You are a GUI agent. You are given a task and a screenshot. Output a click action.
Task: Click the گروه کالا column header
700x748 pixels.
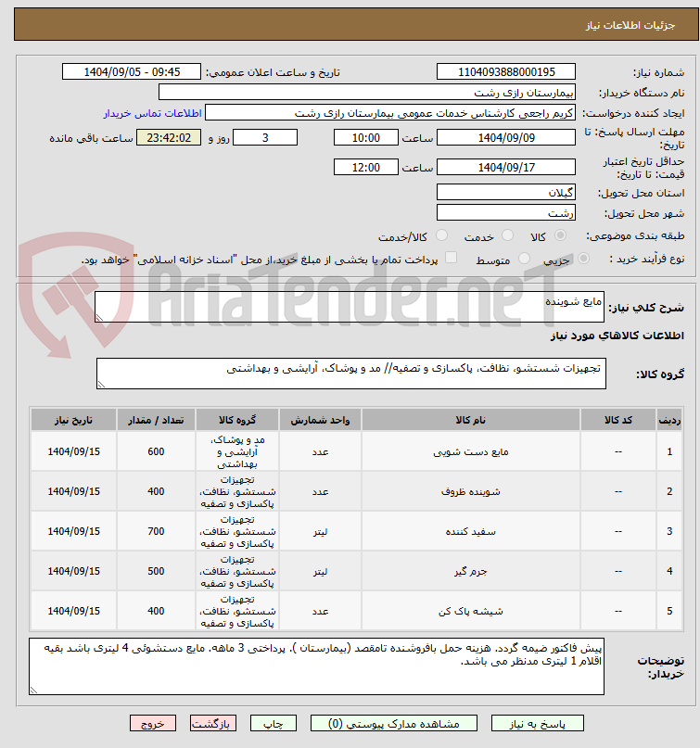(237, 420)
